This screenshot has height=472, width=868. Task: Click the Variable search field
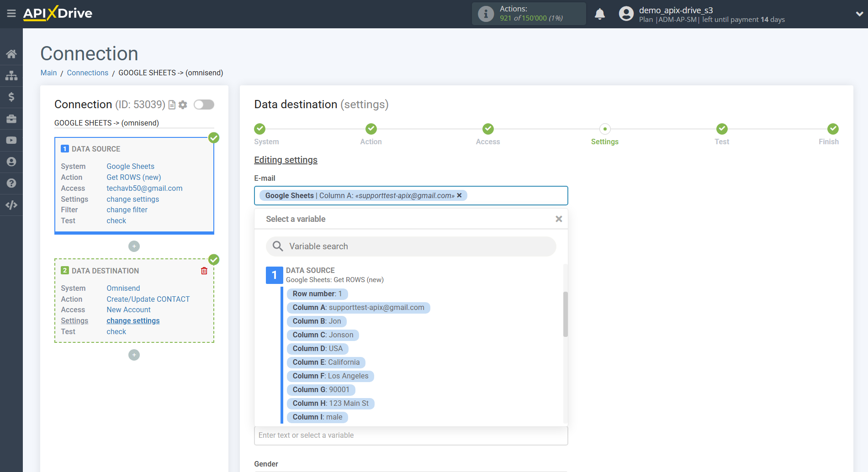pos(410,246)
